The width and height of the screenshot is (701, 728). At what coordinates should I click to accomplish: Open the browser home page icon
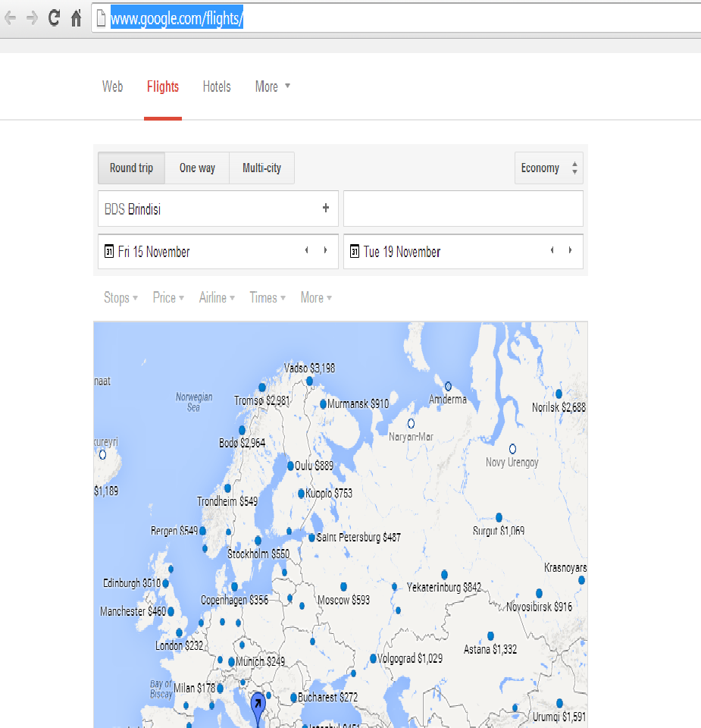pyautogui.click(x=76, y=18)
